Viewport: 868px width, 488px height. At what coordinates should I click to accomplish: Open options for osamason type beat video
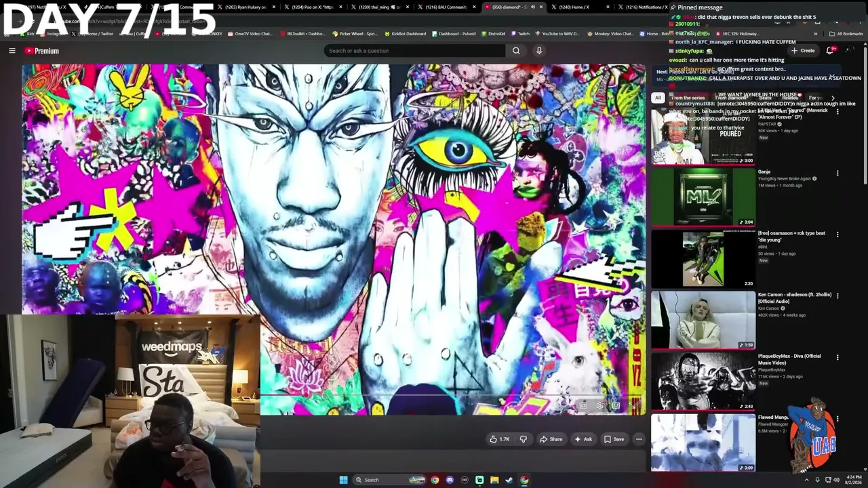837,235
